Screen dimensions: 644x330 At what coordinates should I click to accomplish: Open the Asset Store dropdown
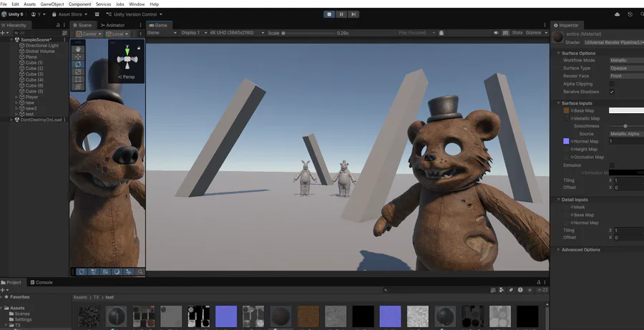69,14
